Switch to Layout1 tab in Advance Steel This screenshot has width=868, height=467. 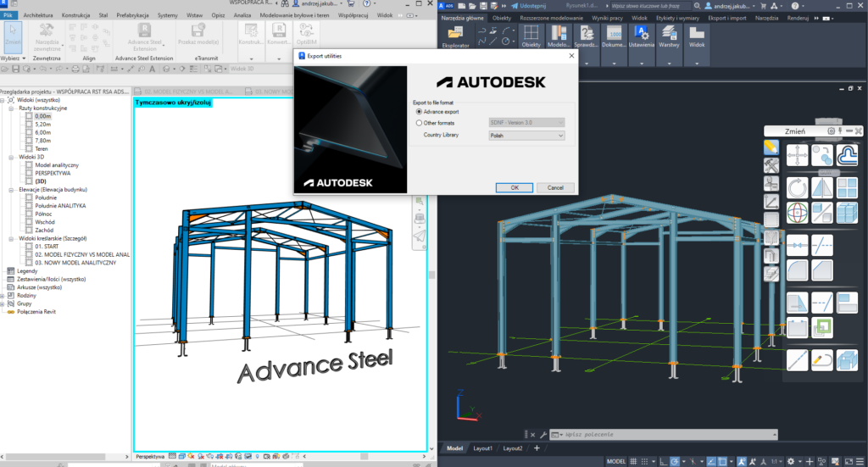point(482,448)
